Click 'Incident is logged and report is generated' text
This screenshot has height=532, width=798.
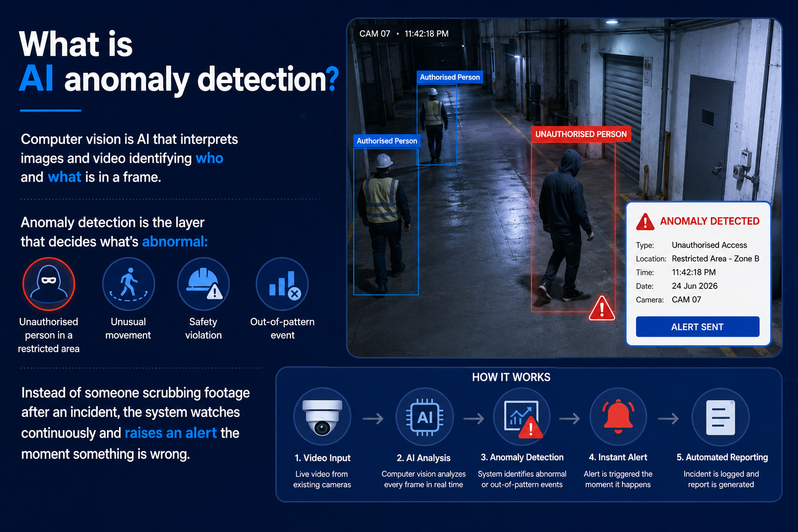(x=721, y=479)
